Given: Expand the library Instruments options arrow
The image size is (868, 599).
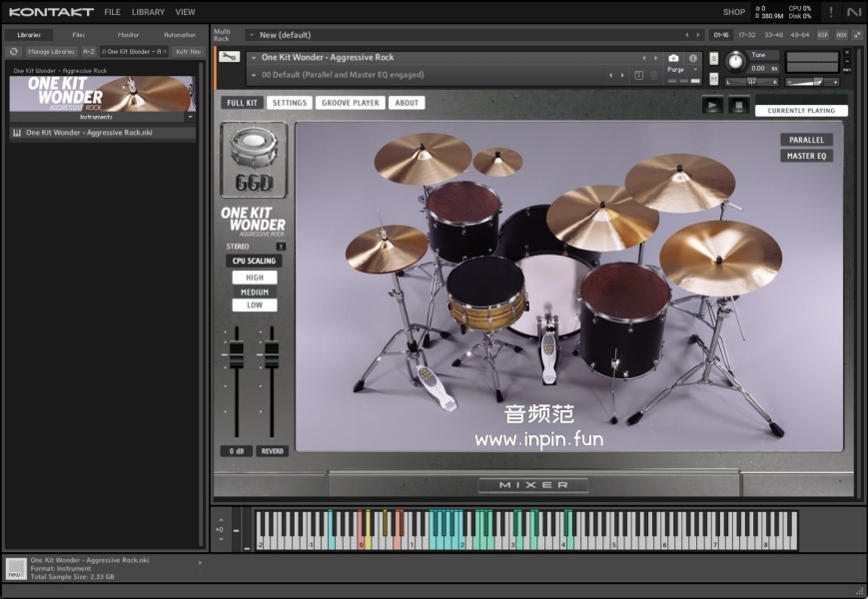Looking at the screenshot, I should (190, 117).
